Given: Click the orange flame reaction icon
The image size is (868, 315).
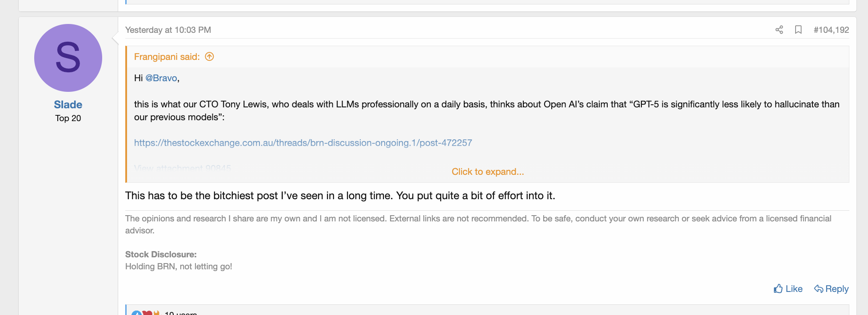Looking at the screenshot, I should click(156, 313).
